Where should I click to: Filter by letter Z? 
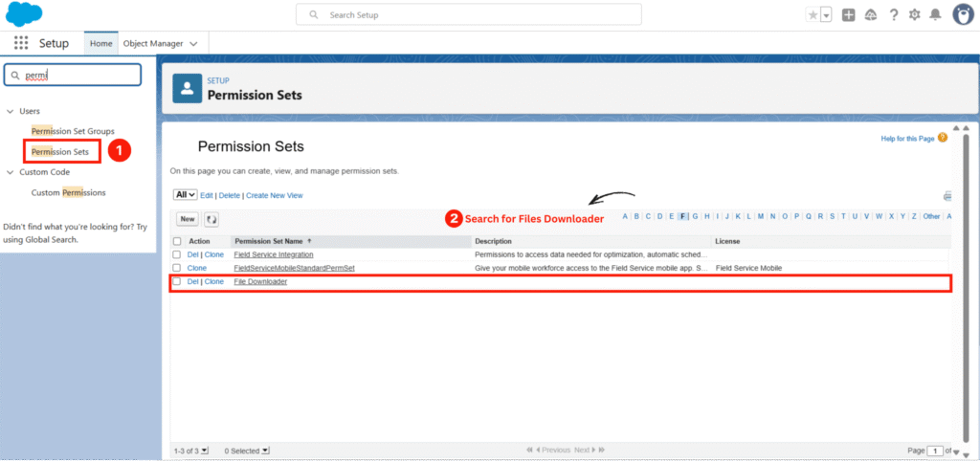pyautogui.click(x=914, y=216)
